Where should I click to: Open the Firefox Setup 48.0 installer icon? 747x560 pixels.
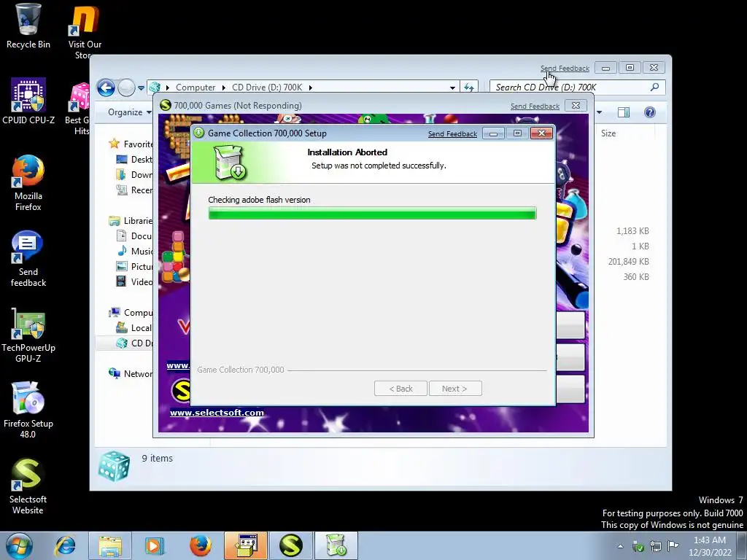click(x=28, y=411)
